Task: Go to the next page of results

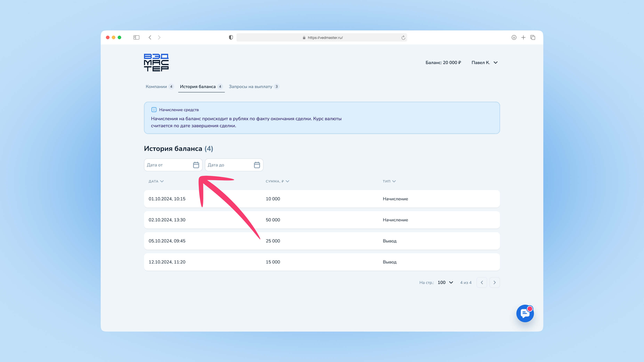Action: [494, 282]
